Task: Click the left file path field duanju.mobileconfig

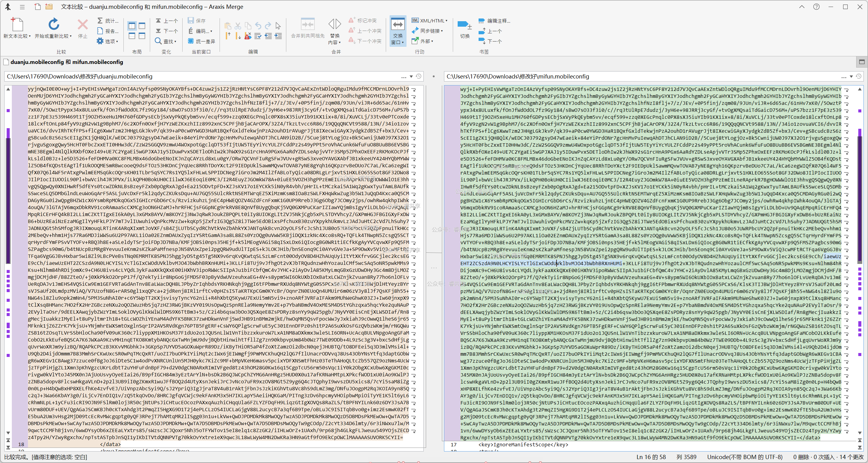Action: [x=202, y=76]
